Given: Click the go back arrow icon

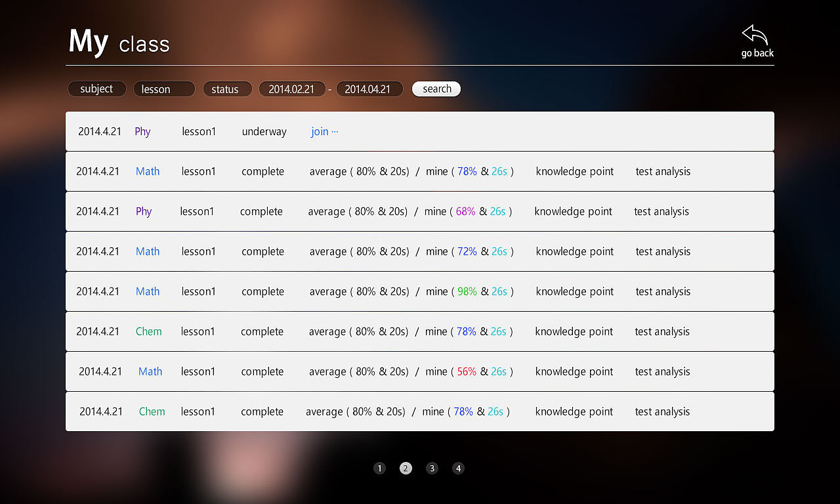Looking at the screenshot, I should 755,35.
